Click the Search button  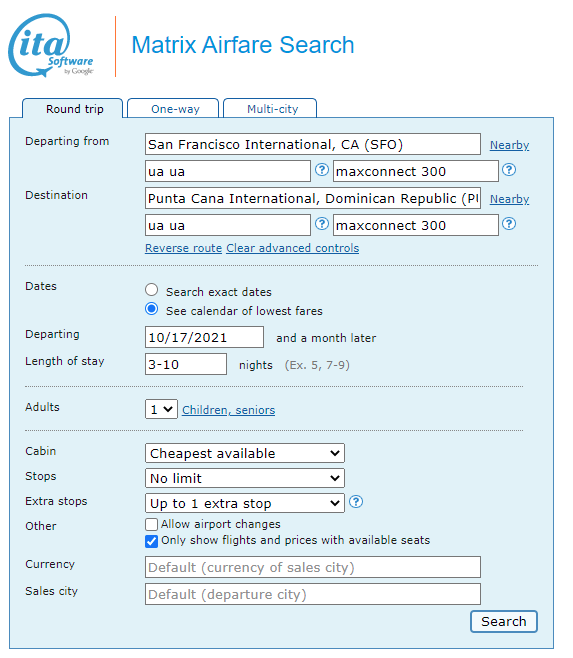(504, 621)
